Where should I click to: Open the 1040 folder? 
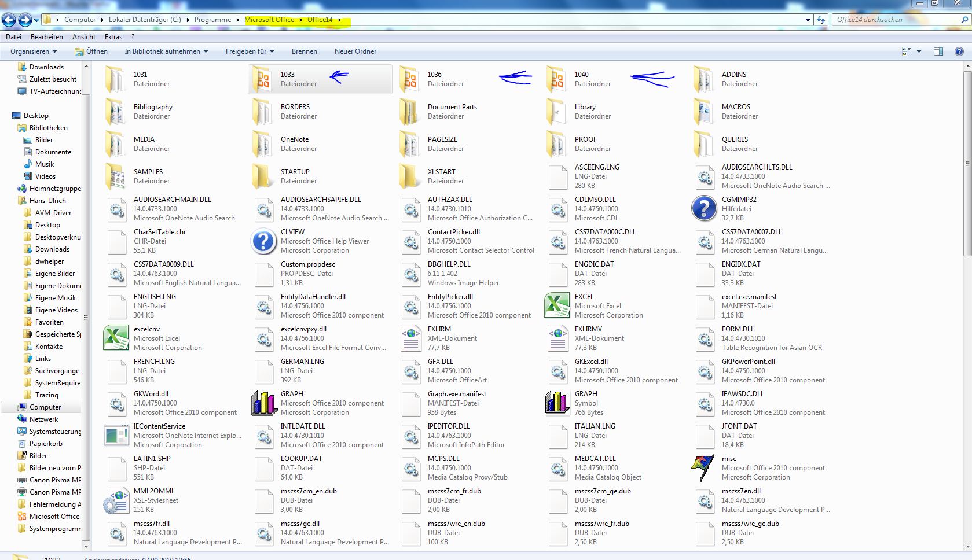coord(557,79)
